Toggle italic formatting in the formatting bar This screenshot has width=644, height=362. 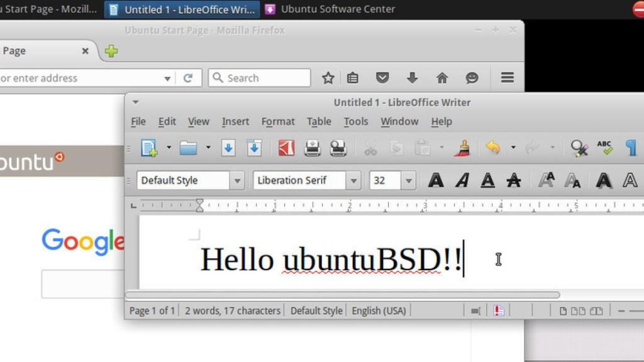pyautogui.click(x=462, y=180)
